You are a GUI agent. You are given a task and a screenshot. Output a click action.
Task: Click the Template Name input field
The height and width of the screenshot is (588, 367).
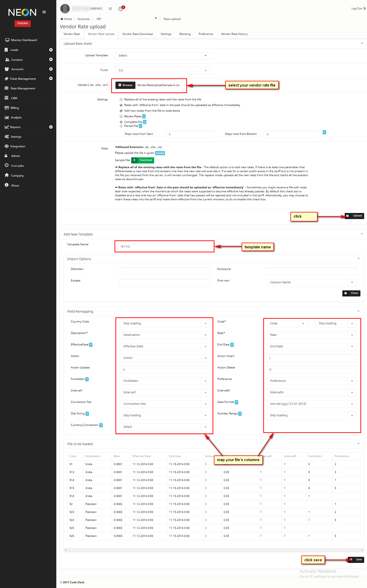(x=164, y=247)
